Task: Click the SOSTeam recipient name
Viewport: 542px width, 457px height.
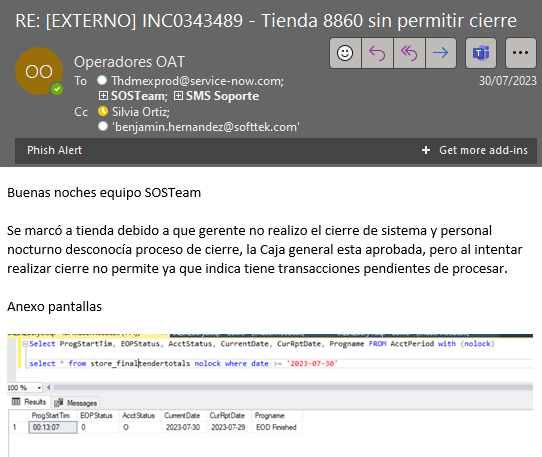Action: coord(139,96)
